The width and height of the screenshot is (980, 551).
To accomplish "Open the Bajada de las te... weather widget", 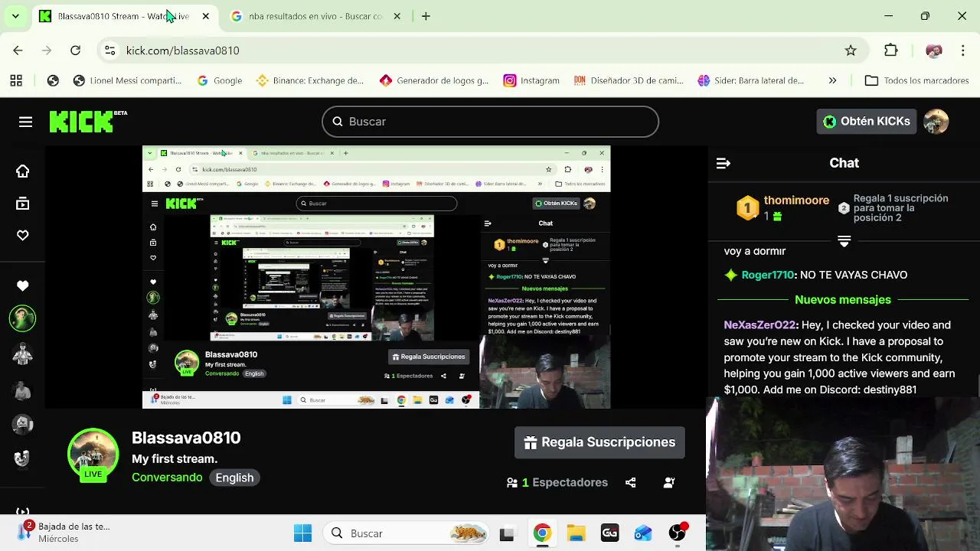I will 65,533.
